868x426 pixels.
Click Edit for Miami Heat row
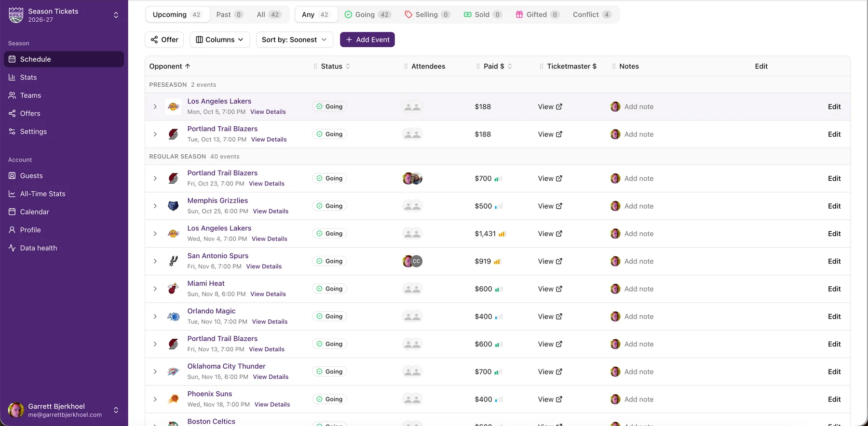click(834, 289)
